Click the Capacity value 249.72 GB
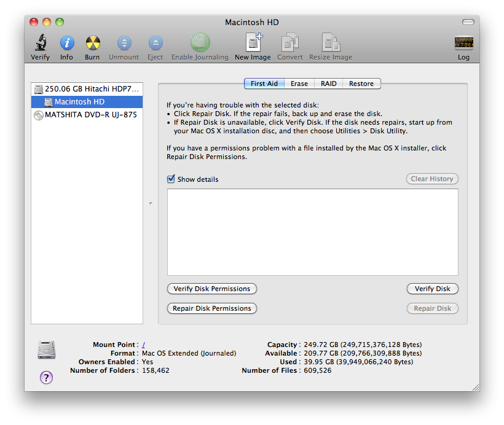This screenshot has height=425, width=504. (x=363, y=345)
